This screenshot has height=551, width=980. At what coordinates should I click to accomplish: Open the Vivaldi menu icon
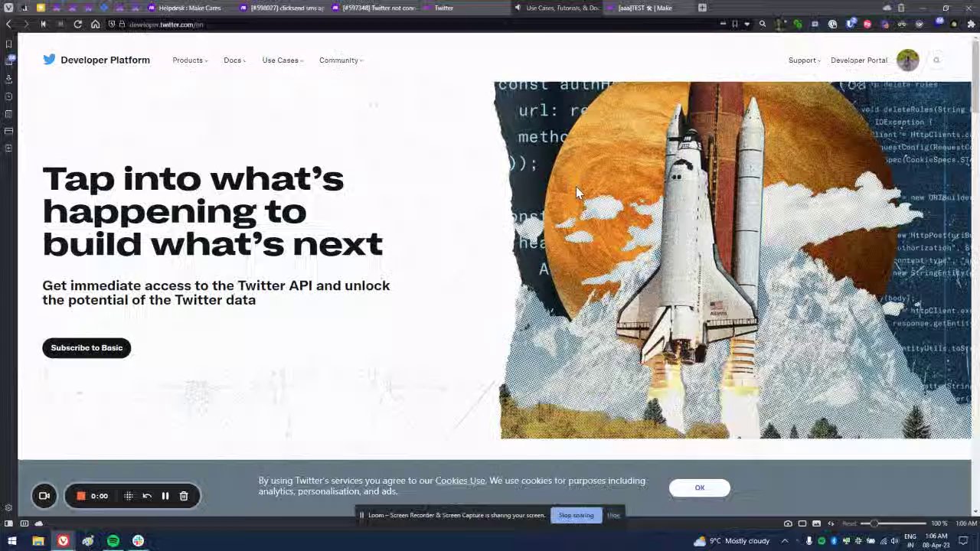pyautogui.click(x=8, y=8)
